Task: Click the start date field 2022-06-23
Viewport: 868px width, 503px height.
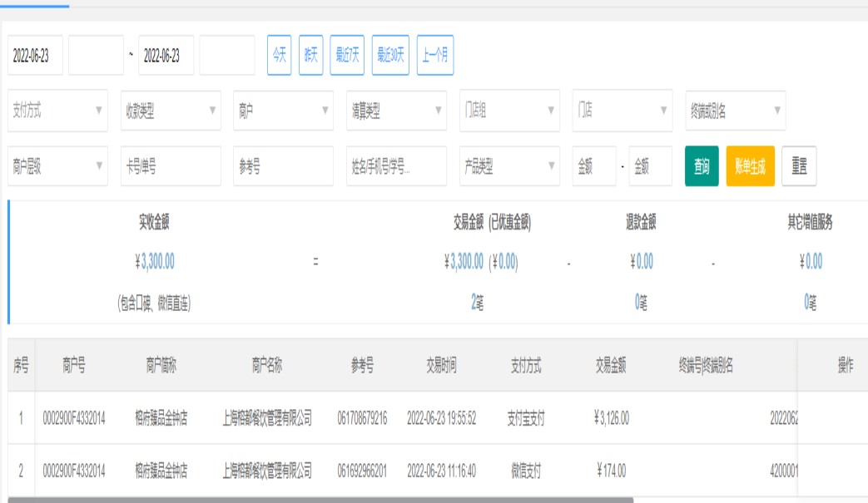Action: 35,56
